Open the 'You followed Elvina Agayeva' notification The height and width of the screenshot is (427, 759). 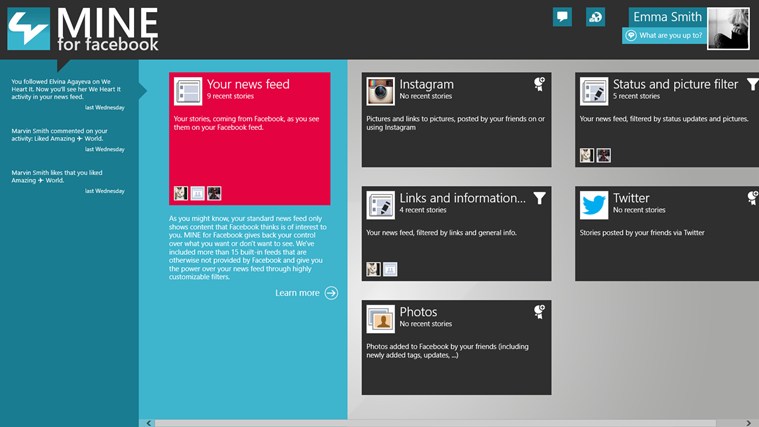tap(68, 93)
